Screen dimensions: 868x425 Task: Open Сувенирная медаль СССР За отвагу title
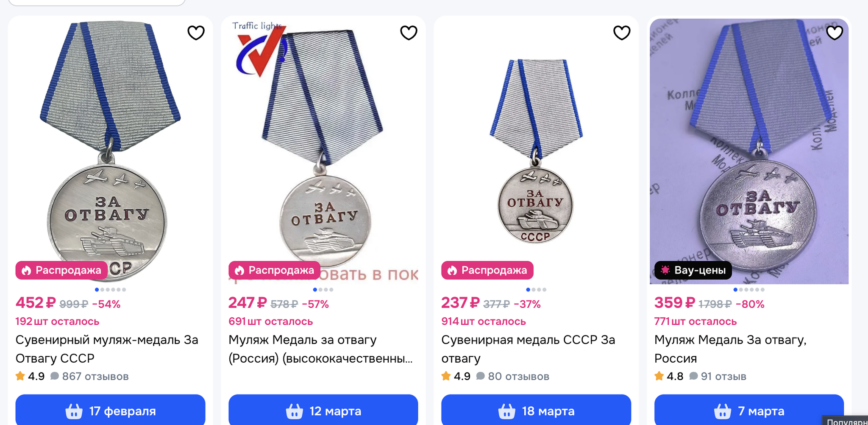pyautogui.click(x=528, y=349)
